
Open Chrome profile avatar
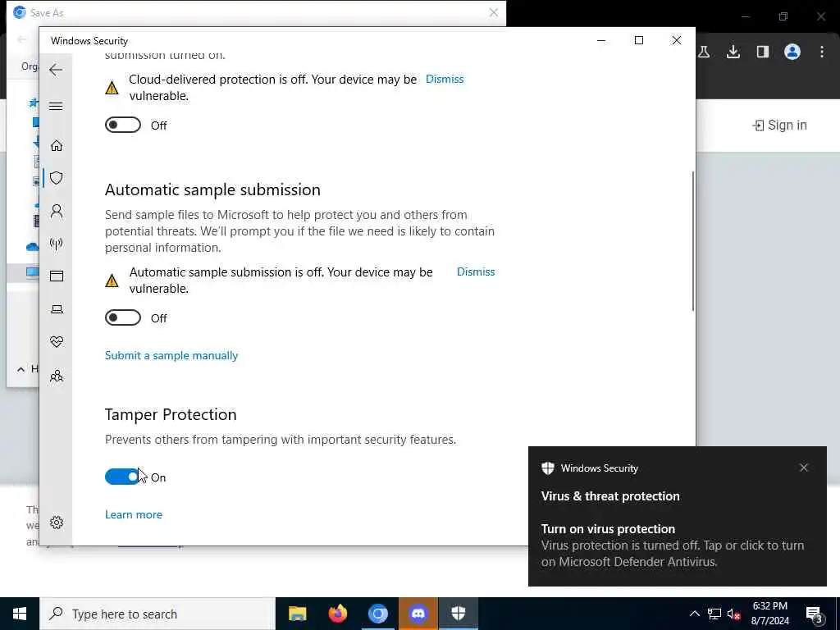click(x=792, y=52)
